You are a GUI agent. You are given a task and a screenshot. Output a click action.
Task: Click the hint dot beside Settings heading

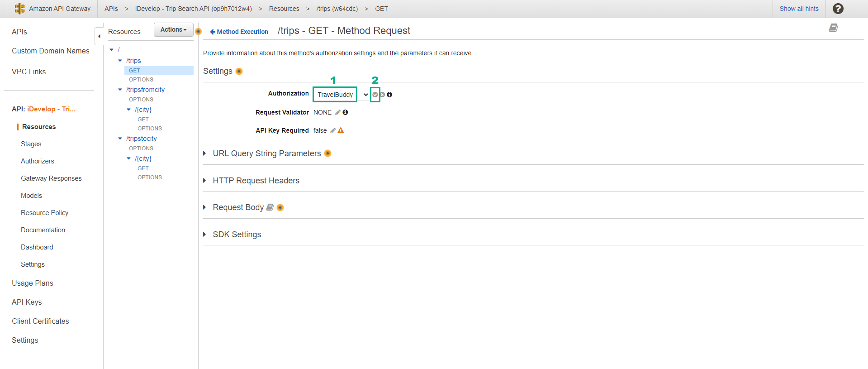[239, 72]
